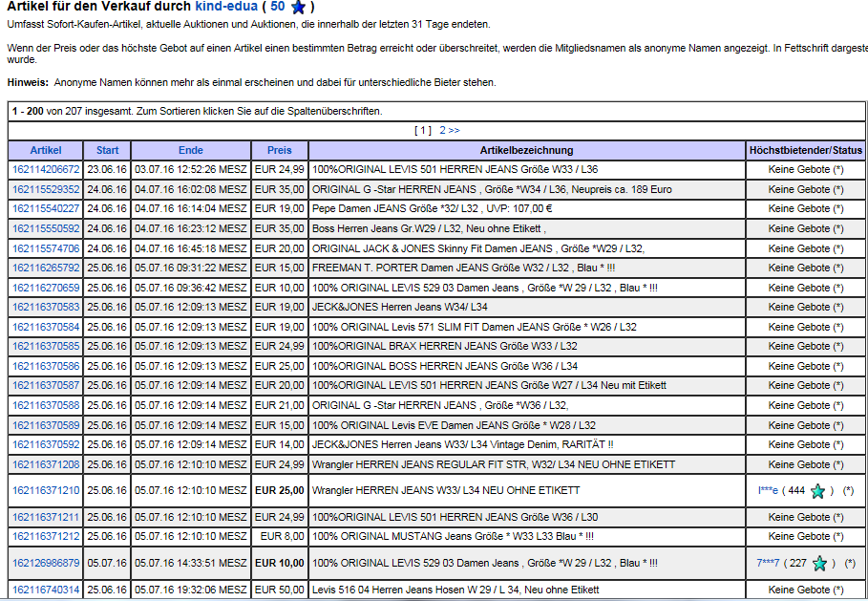Select Levis 516 04 Herren Jeans description
868x601 pixels.
click(x=455, y=590)
